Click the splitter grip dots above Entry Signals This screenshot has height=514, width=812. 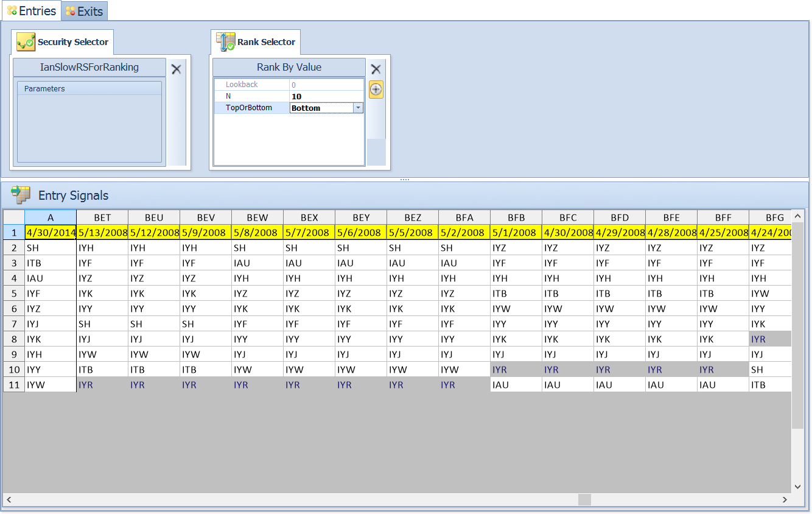405,180
